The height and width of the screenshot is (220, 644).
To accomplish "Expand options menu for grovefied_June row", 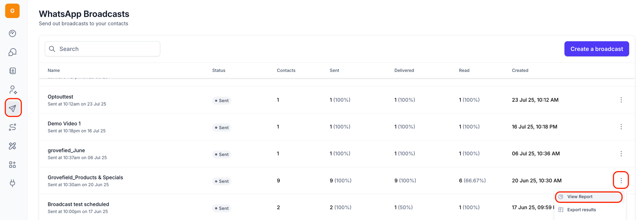I will point(621,154).
